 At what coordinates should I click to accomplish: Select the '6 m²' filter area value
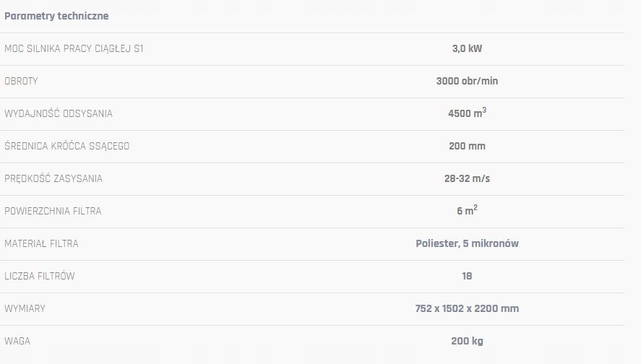(x=467, y=211)
